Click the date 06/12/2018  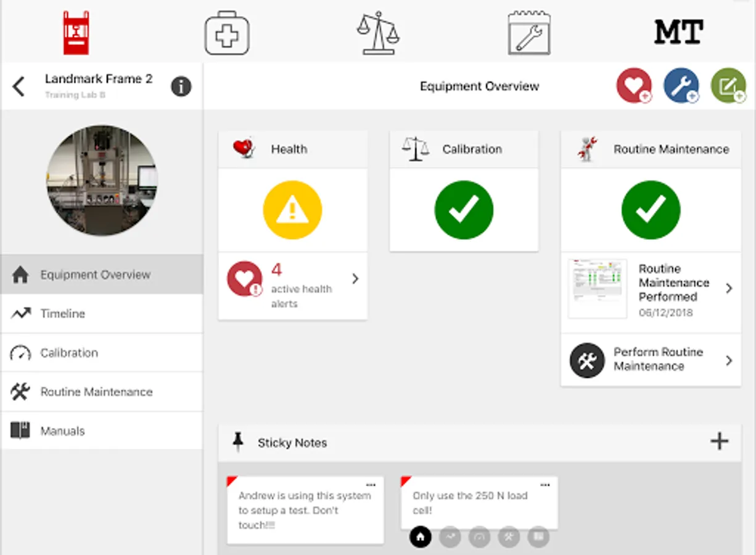(x=666, y=312)
